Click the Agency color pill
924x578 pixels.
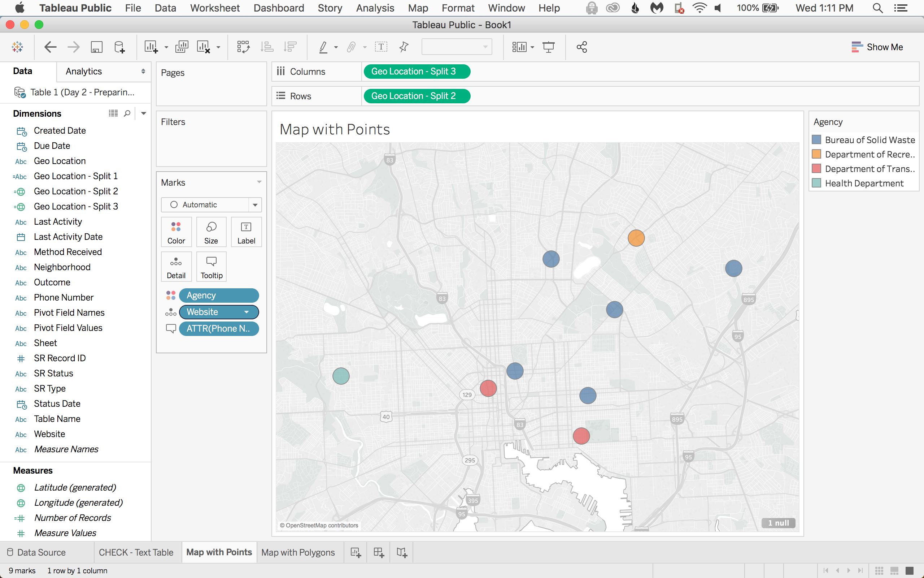click(x=219, y=296)
